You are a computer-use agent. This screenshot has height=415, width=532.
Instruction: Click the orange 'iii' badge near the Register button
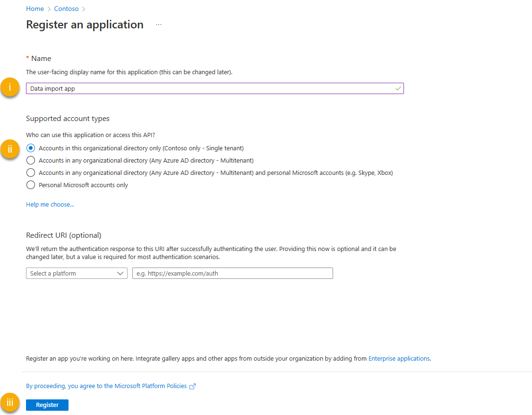(9, 402)
